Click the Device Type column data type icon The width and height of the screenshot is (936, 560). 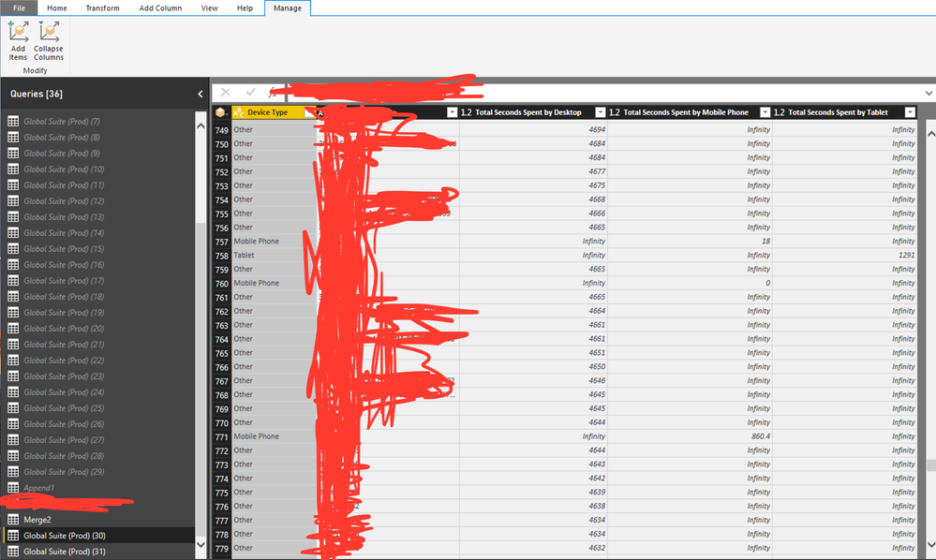click(x=239, y=112)
